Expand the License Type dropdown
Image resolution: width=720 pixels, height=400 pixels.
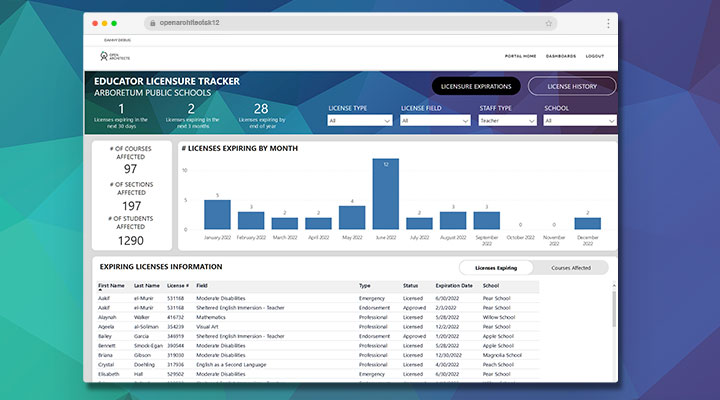360,120
